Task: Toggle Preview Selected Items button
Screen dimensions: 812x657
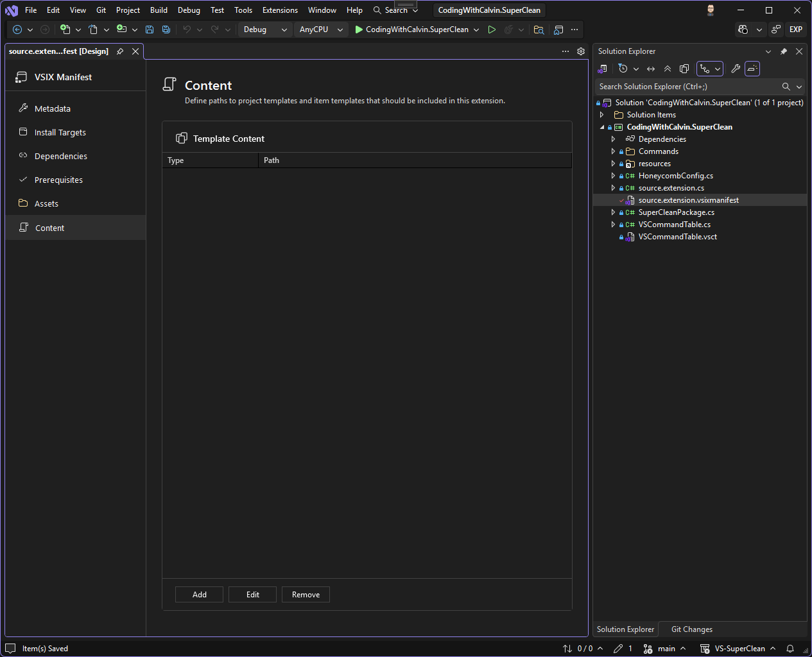Action: point(752,69)
